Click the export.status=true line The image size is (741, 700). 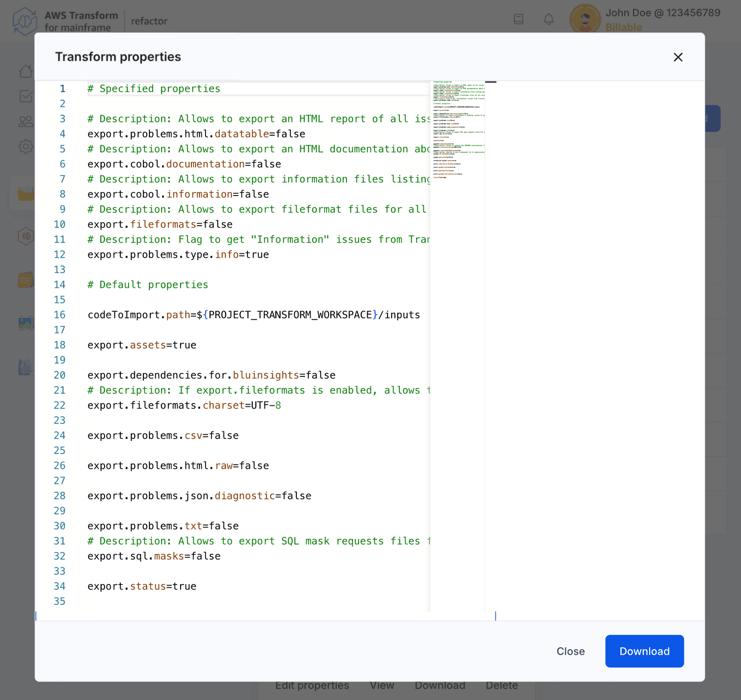(x=142, y=586)
